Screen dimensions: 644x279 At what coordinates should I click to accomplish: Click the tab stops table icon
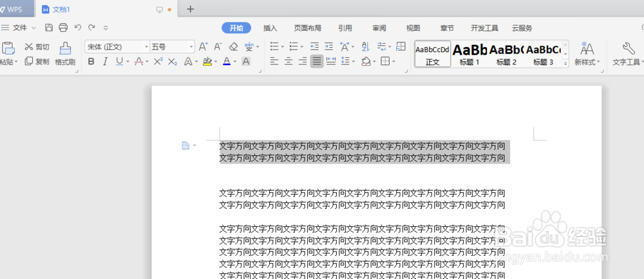[401, 46]
